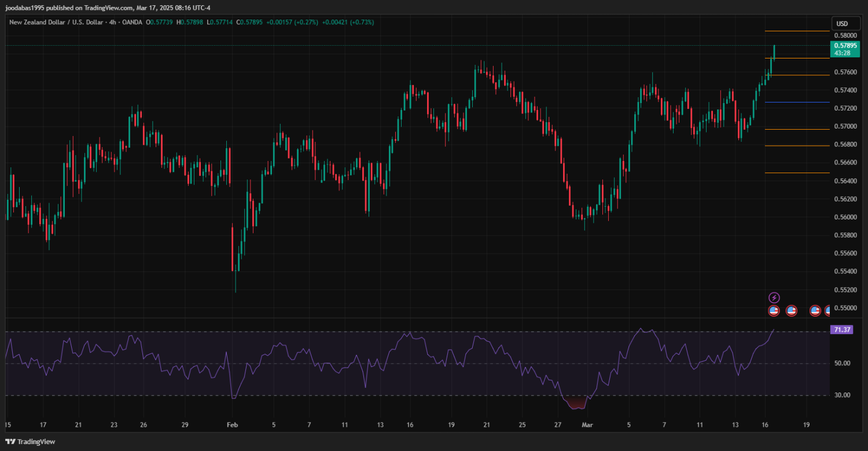The width and height of the screenshot is (868, 451).
Task: Click the second US flag economic event icon
Action: [x=792, y=311]
